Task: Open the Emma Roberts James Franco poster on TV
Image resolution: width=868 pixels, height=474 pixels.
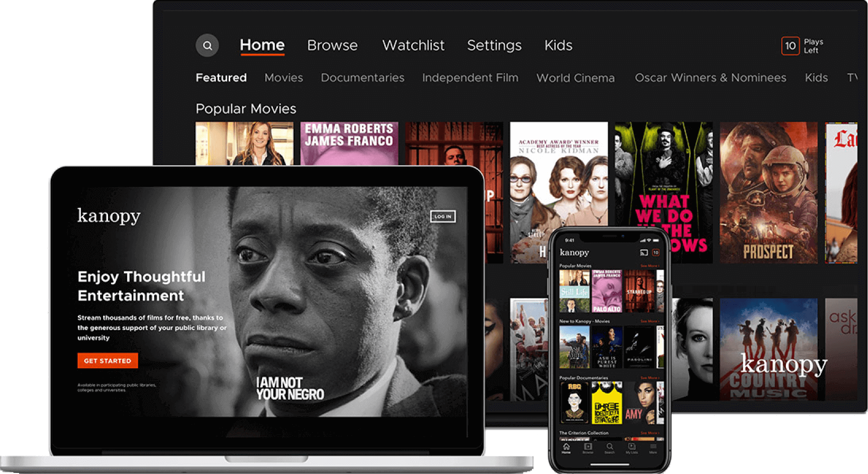Action: coord(349,144)
